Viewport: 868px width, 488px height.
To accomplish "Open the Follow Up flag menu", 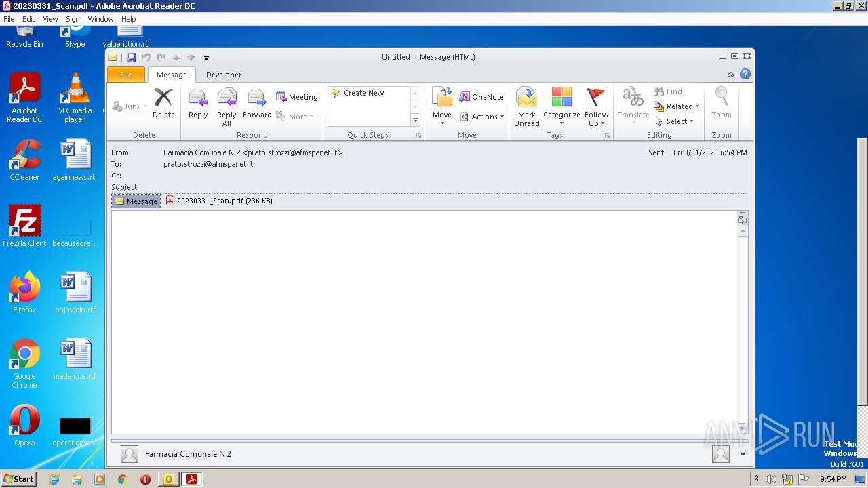I will tap(597, 107).
